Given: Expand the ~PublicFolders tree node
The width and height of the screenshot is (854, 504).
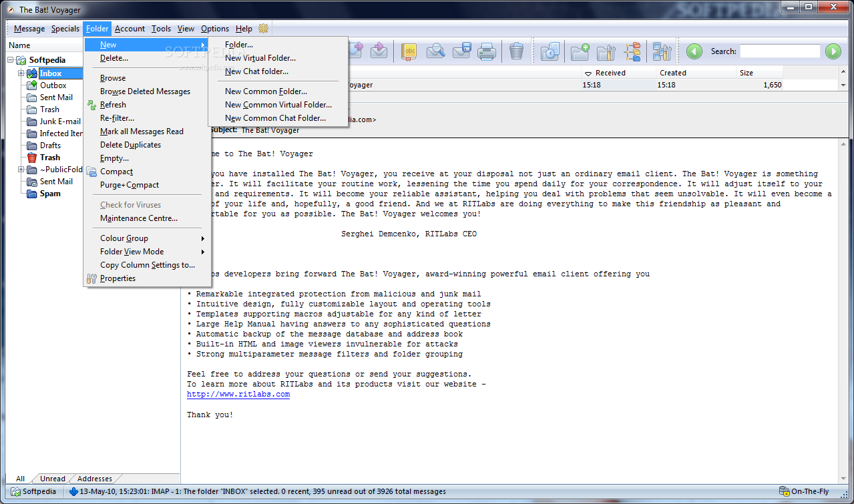Looking at the screenshot, I should 21,170.
